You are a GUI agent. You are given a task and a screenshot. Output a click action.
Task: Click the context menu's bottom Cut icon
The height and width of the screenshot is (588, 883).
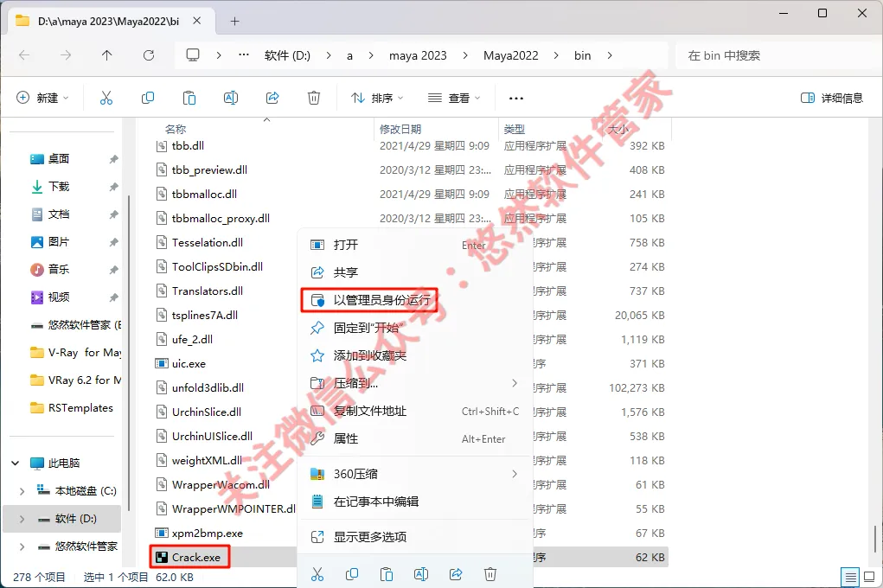pyautogui.click(x=317, y=574)
